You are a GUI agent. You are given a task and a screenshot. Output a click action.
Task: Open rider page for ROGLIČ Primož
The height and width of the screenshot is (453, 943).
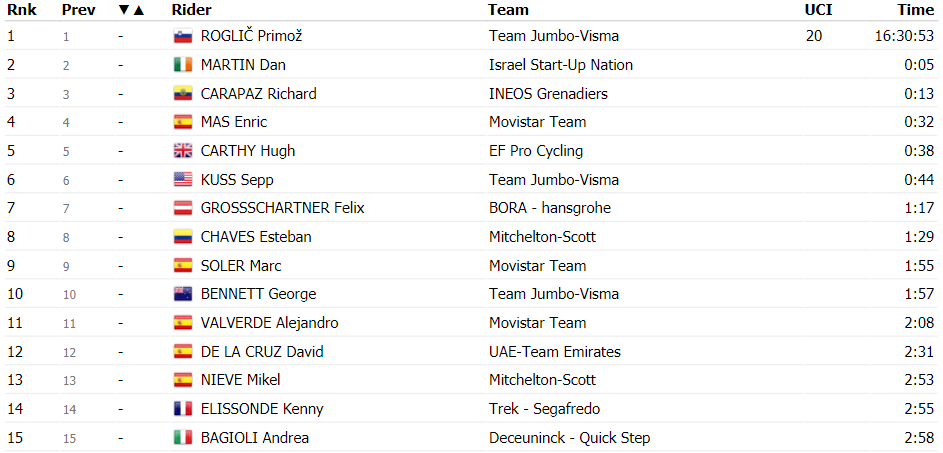251,36
